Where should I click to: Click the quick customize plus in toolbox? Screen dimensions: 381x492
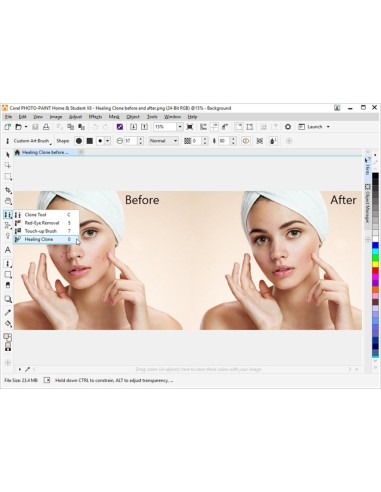click(x=8, y=362)
